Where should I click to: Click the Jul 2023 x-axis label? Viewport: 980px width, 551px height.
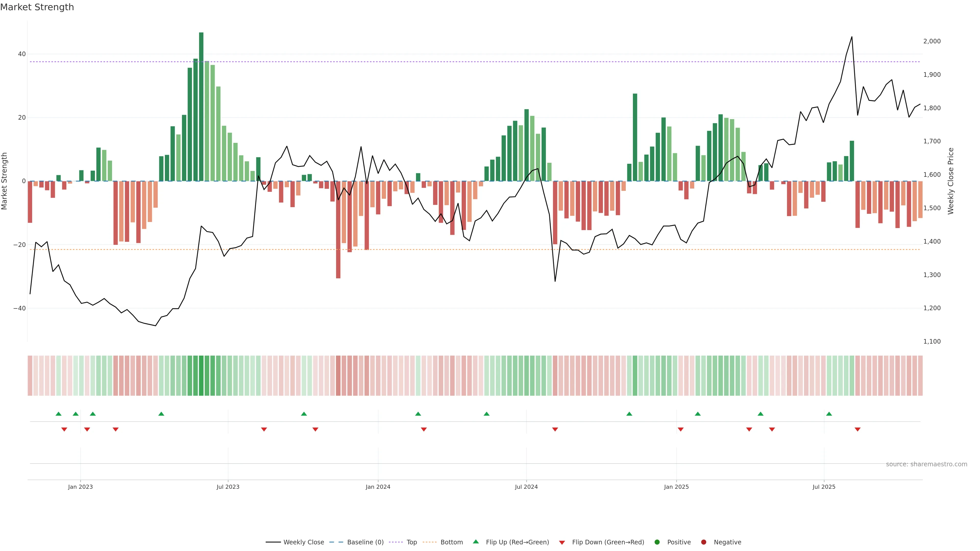pos(228,487)
